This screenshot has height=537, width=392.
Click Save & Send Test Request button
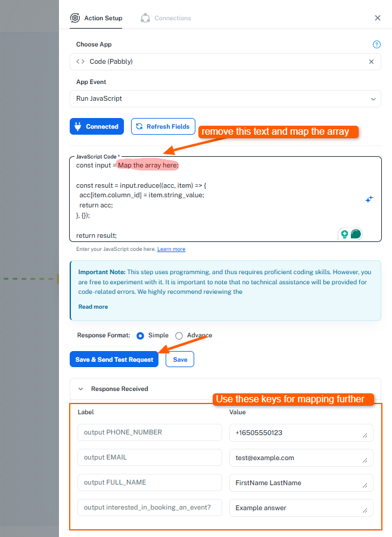click(x=114, y=359)
